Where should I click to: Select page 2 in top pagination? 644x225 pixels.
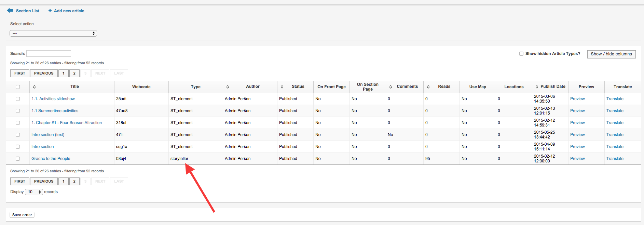74,73
